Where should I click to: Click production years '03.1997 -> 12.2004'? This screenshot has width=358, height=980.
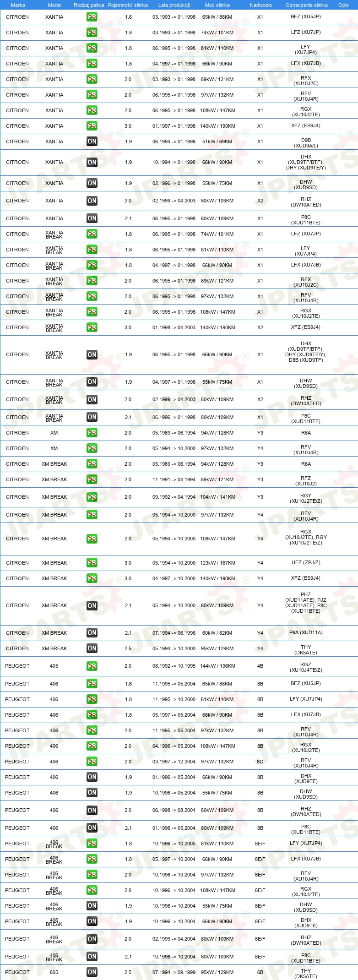point(174,762)
